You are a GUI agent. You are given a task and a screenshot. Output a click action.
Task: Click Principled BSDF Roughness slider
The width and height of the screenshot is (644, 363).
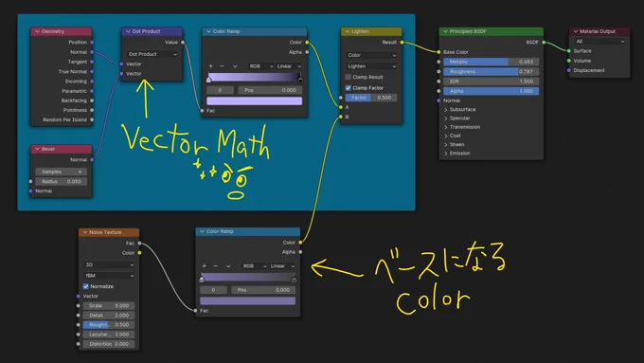coord(491,71)
